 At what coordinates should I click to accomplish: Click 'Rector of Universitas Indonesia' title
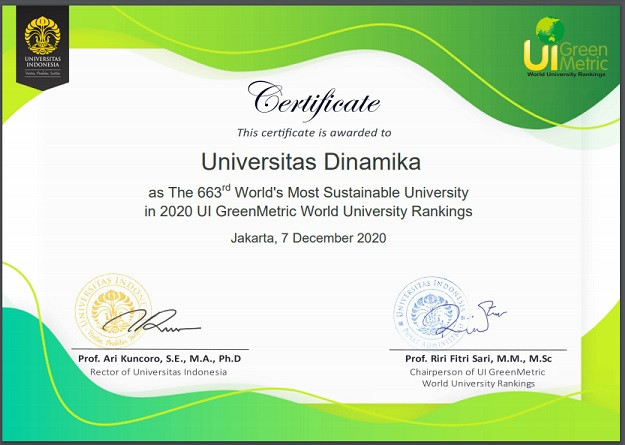pyautogui.click(x=159, y=372)
